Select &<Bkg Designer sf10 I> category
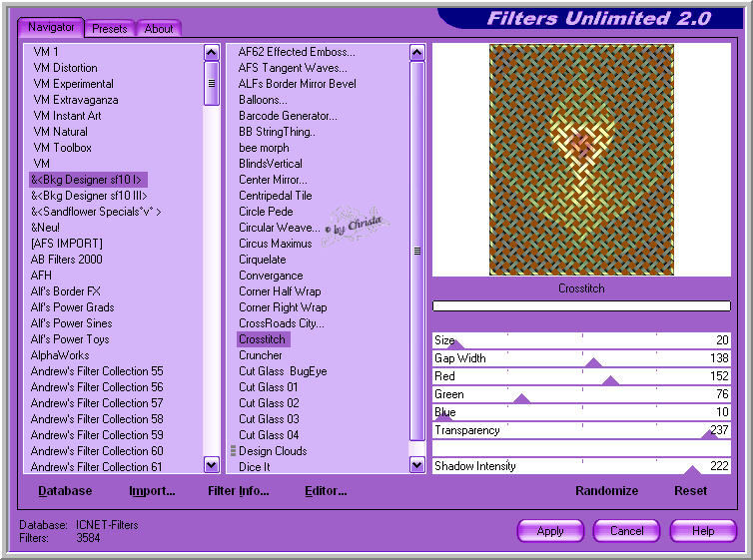 click(88, 180)
